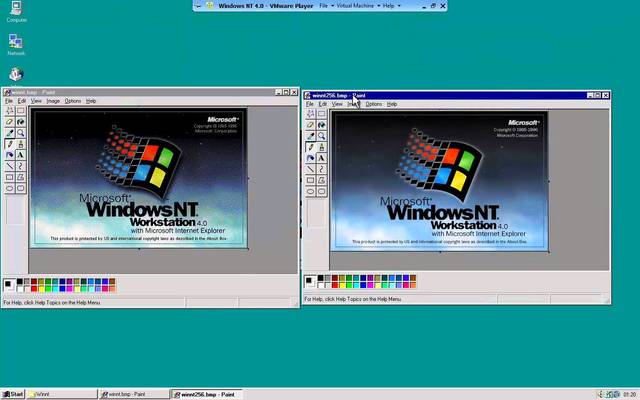Choose rectangular Select tool in winnt256.bmp Paint

pyautogui.click(x=322, y=114)
